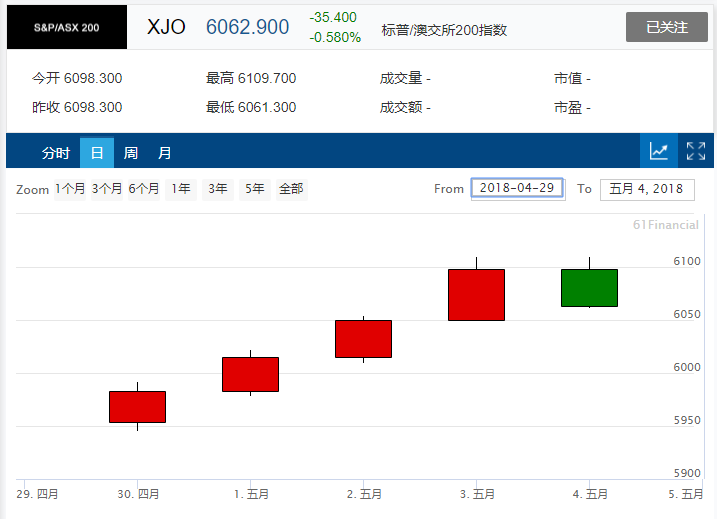Select the 2. 五月 red candlestick
This screenshot has width=717, height=519.
pyautogui.click(x=364, y=339)
